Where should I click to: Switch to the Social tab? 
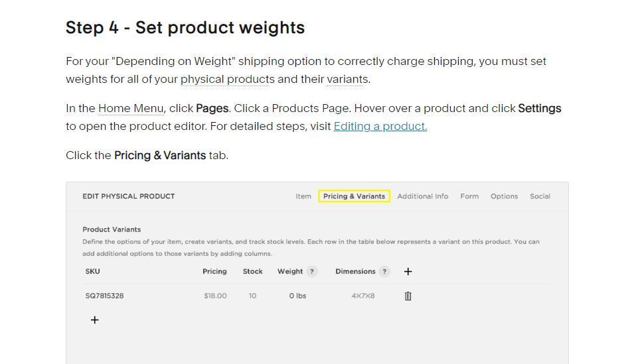(x=540, y=196)
